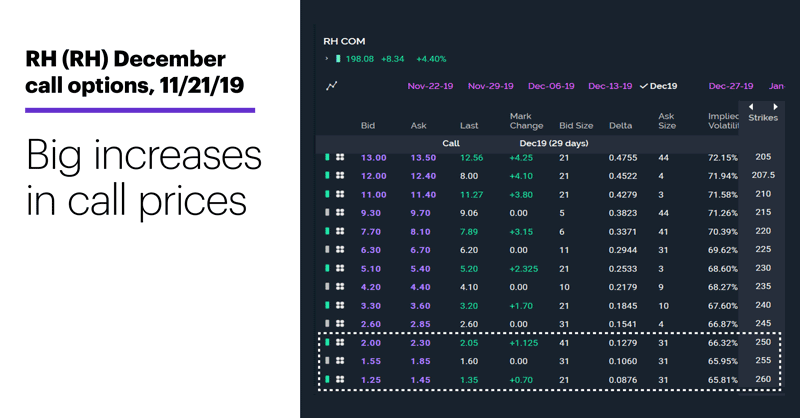Click the 3.60 ask price
Screen dimensions: 800x418
coord(420,306)
